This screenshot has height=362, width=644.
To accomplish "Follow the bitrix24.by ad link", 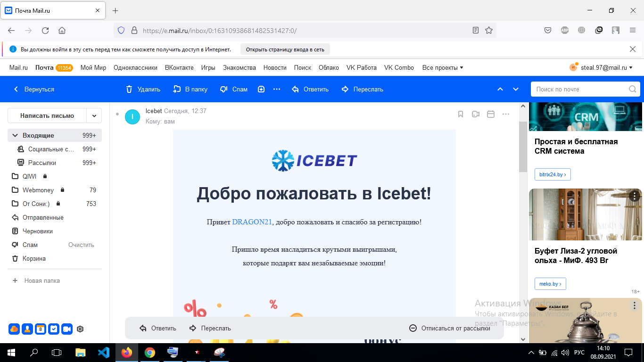I will 552,174.
